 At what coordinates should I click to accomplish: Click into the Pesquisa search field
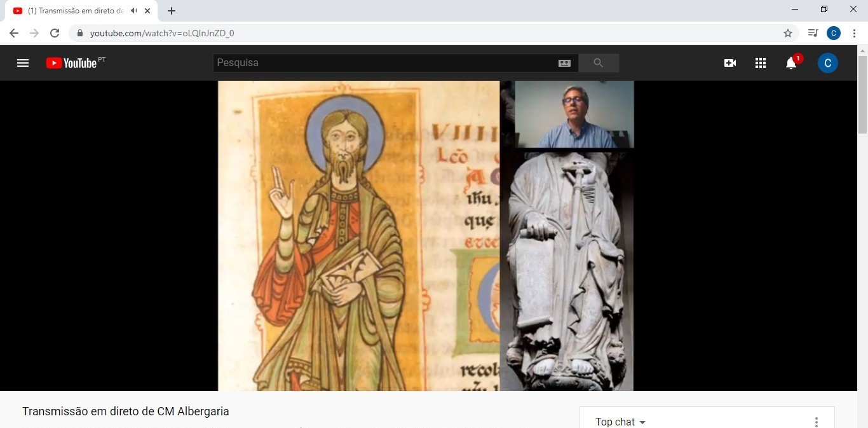(x=381, y=63)
